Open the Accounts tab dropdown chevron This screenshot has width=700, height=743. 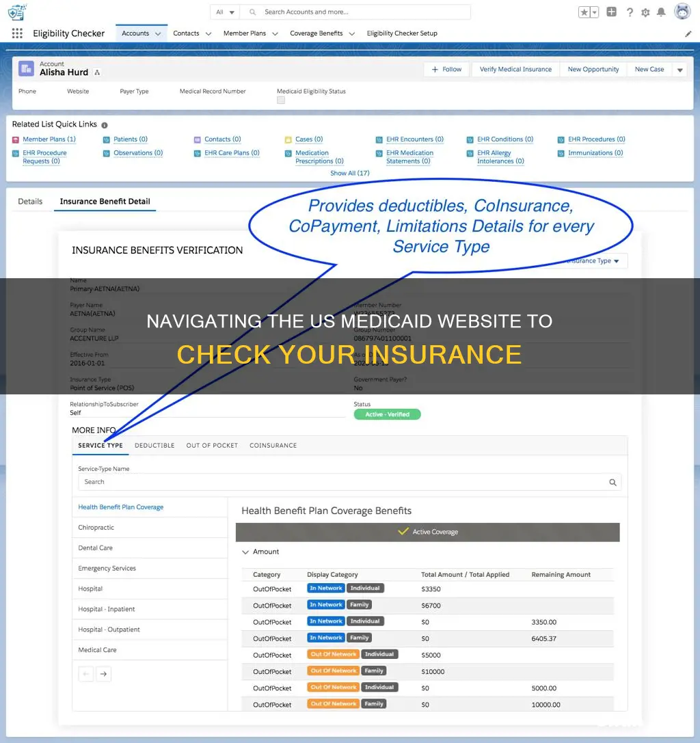click(158, 33)
